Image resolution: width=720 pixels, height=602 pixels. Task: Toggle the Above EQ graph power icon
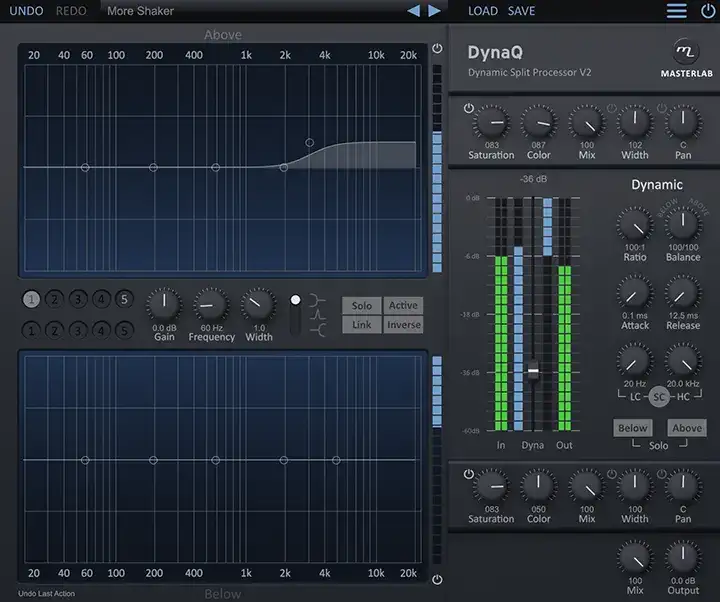point(437,49)
